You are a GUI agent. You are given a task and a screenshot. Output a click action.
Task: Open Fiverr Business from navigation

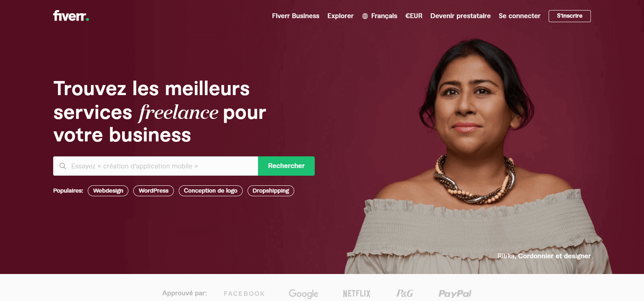[x=296, y=16]
